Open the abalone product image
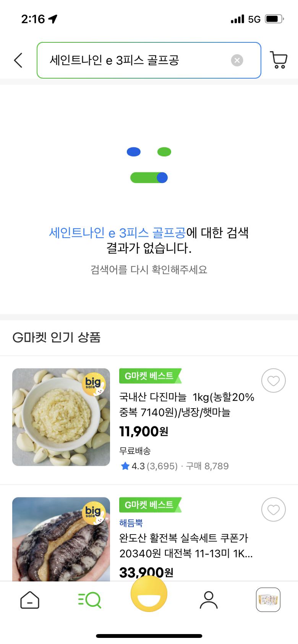Viewport: 298px width, 644px height. click(61, 539)
